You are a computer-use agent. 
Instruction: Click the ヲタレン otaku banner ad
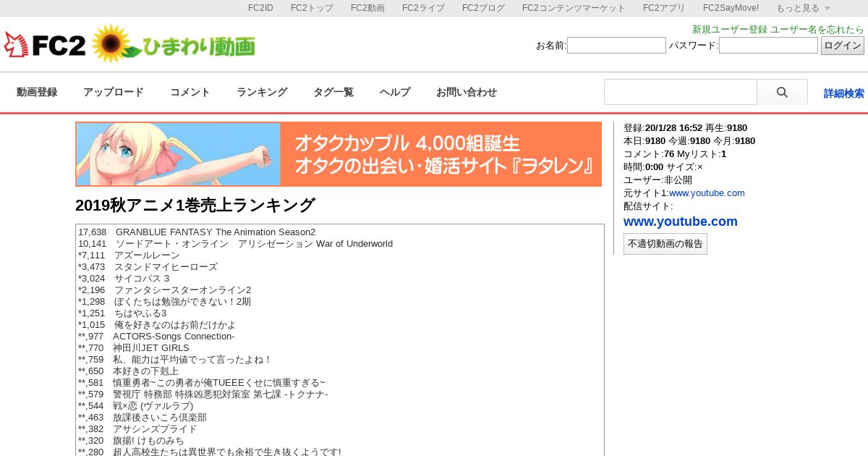339,154
